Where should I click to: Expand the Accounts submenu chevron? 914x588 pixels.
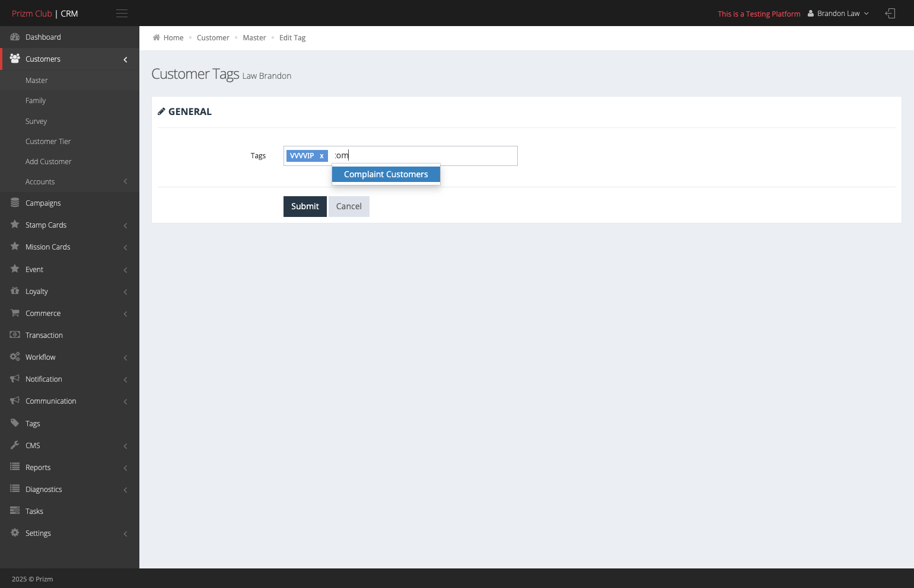click(x=125, y=181)
